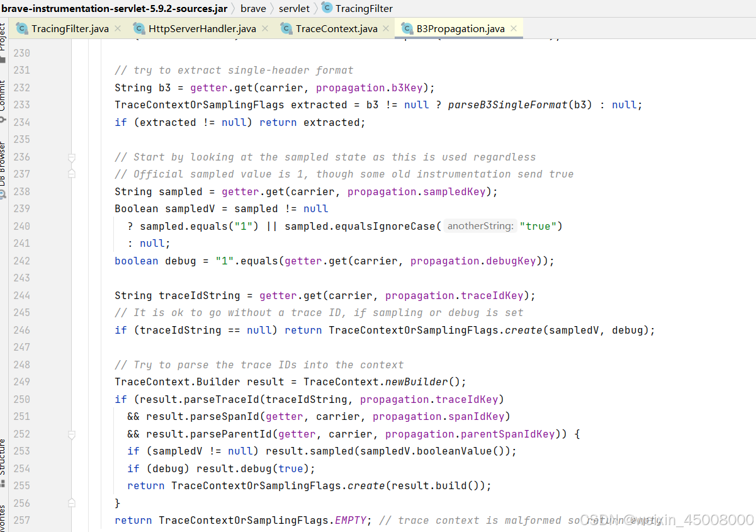Click the 'anotherString:' parameter hint
The height and width of the screenshot is (532, 756).
(480, 226)
